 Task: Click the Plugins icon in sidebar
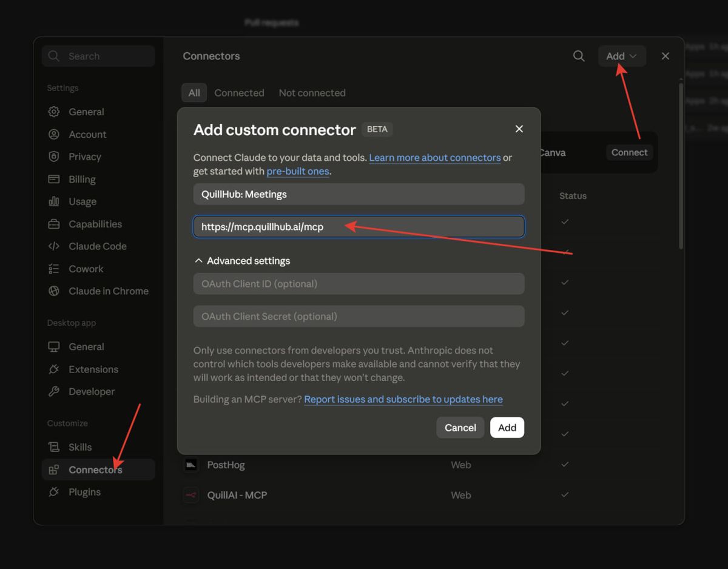tap(54, 492)
